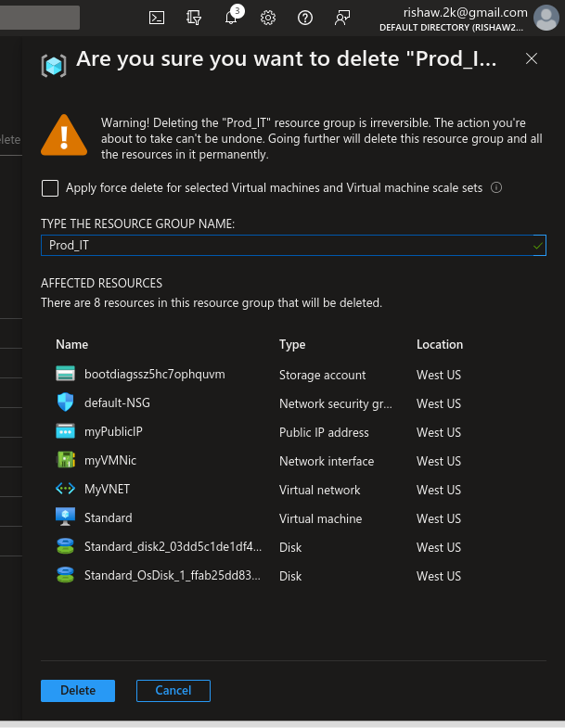Click the Cancel button
Viewport: 565px width, 728px height.
point(173,690)
